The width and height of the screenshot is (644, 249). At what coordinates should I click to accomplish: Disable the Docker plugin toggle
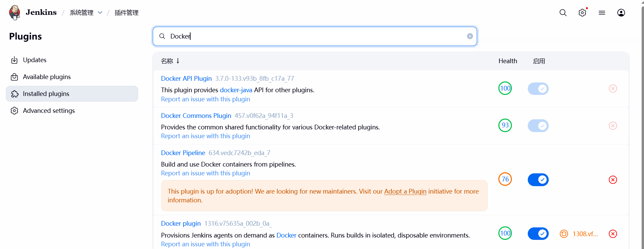coord(538,233)
